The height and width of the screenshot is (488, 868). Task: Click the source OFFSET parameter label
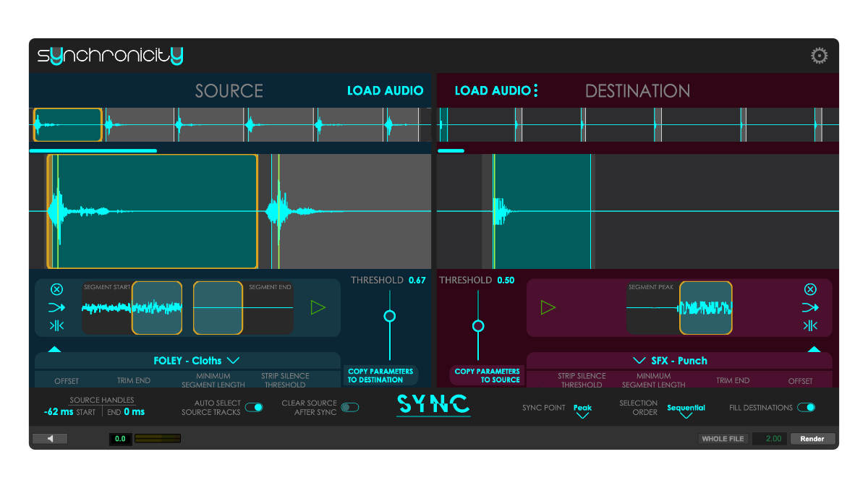pyautogui.click(x=67, y=380)
